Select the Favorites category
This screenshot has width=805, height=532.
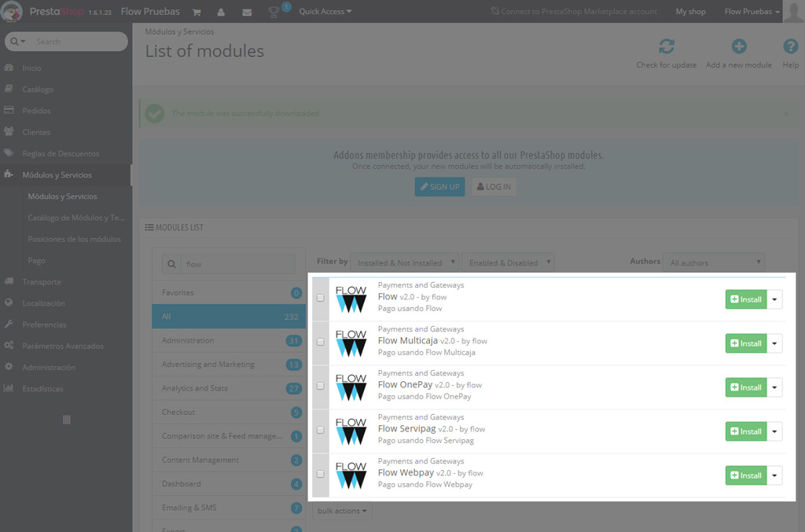[229, 292]
